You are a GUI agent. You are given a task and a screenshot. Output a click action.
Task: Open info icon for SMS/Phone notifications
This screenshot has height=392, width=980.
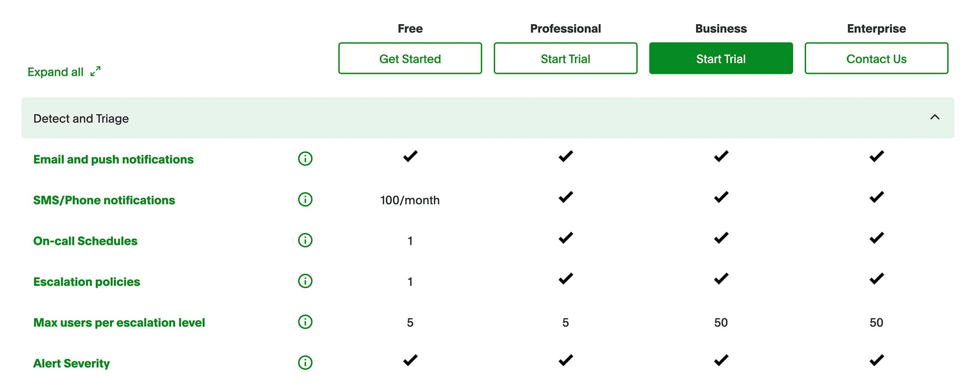coord(305,199)
